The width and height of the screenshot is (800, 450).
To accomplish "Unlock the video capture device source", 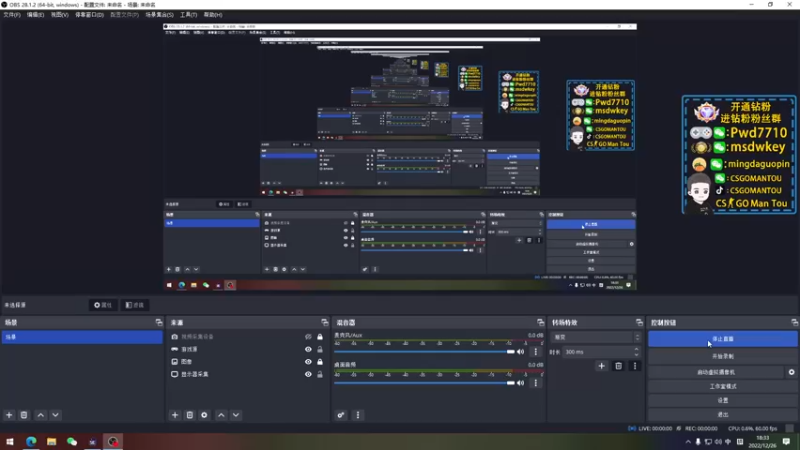I will coord(320,337).
